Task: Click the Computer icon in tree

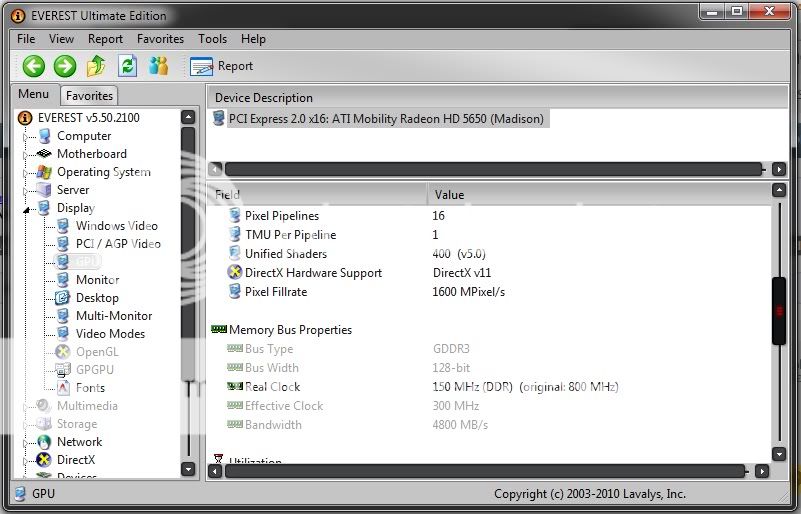Action: point(44,136)
